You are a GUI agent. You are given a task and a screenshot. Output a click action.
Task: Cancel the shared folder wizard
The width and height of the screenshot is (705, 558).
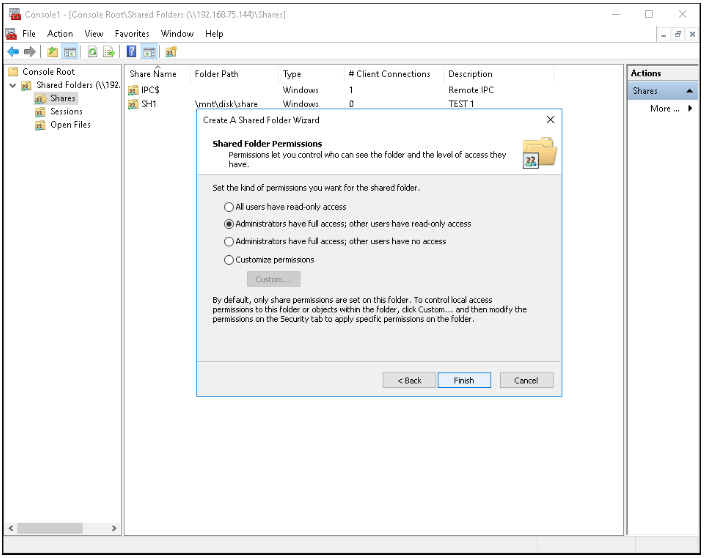pos(527,380)
